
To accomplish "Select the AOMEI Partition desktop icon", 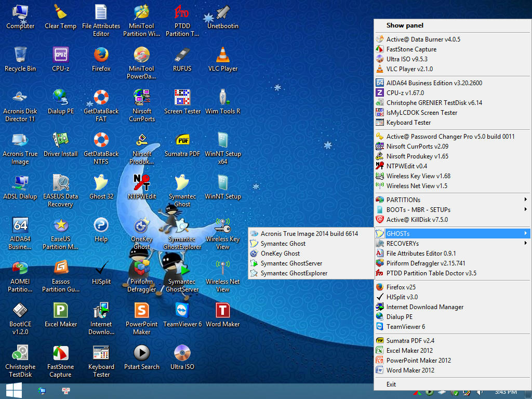I will pyautogui.click(x=20, y=276).
